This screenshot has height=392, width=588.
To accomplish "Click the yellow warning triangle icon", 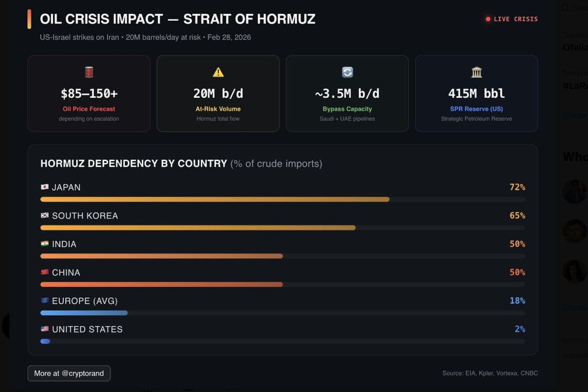I will coord(218,72).
